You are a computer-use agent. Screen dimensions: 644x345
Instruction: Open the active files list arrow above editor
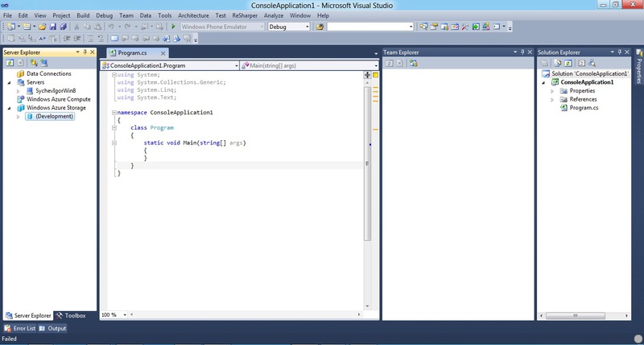tap(376, 54)
